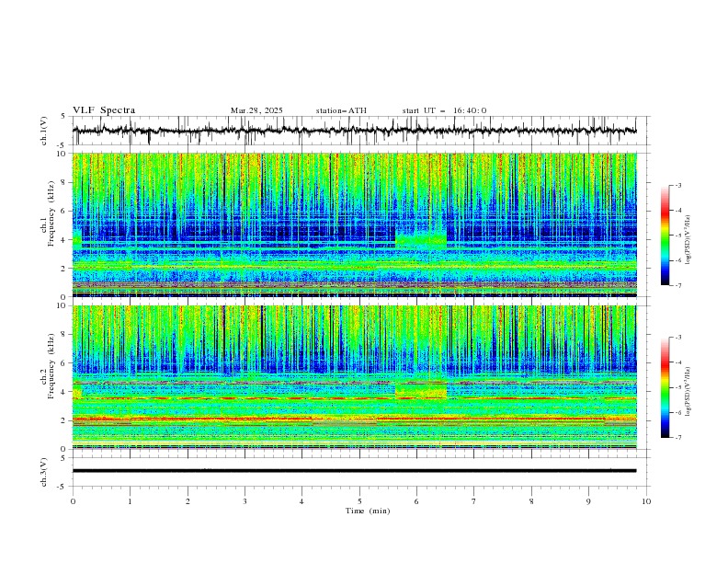Click the "5" tick on the time axis

(359, 501)
